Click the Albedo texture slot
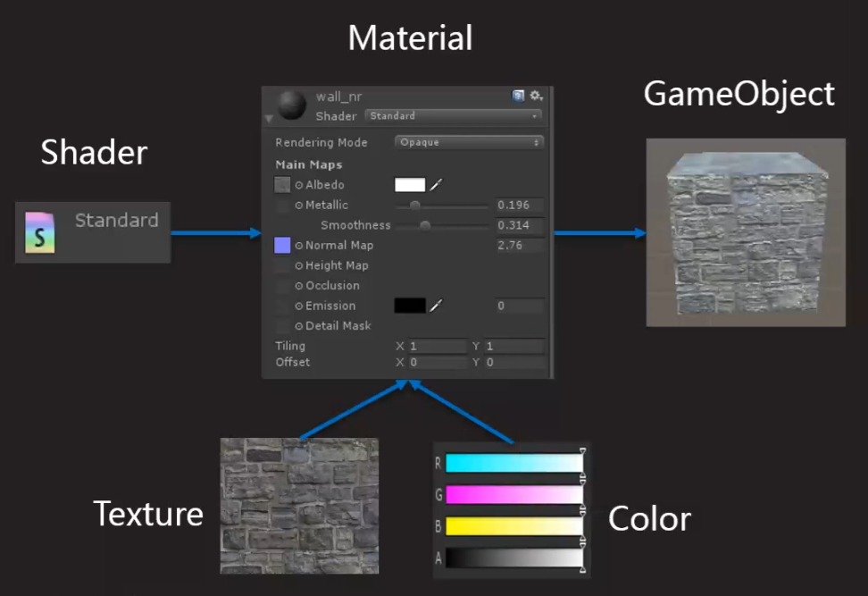This screenshot has width=868, height=596. [282, 184]
